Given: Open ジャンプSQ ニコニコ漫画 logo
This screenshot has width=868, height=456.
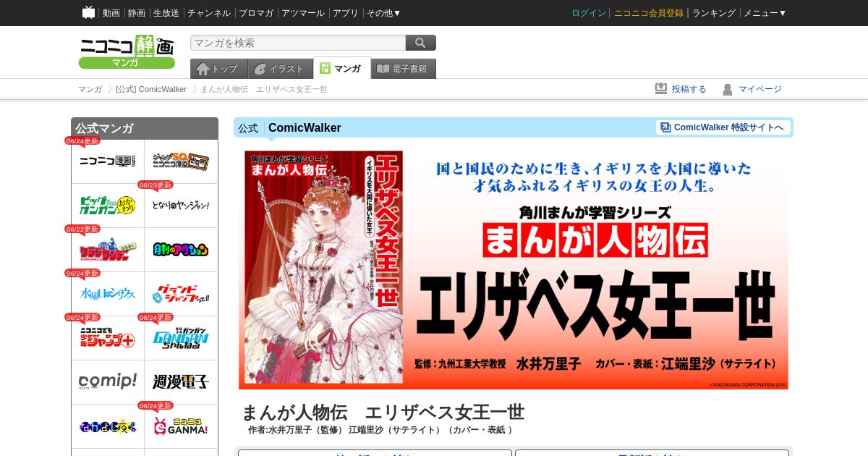Looking at the screenshot, I should [x=181, y=161].
